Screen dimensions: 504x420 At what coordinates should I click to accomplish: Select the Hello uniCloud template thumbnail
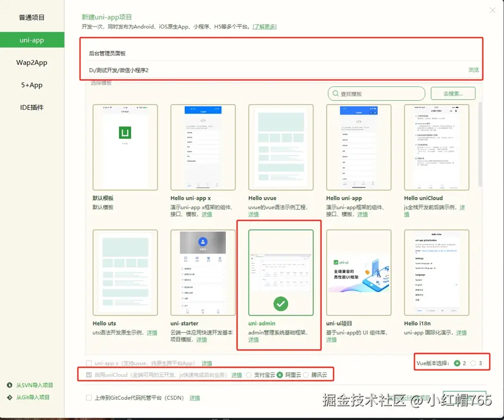(437, 147)
